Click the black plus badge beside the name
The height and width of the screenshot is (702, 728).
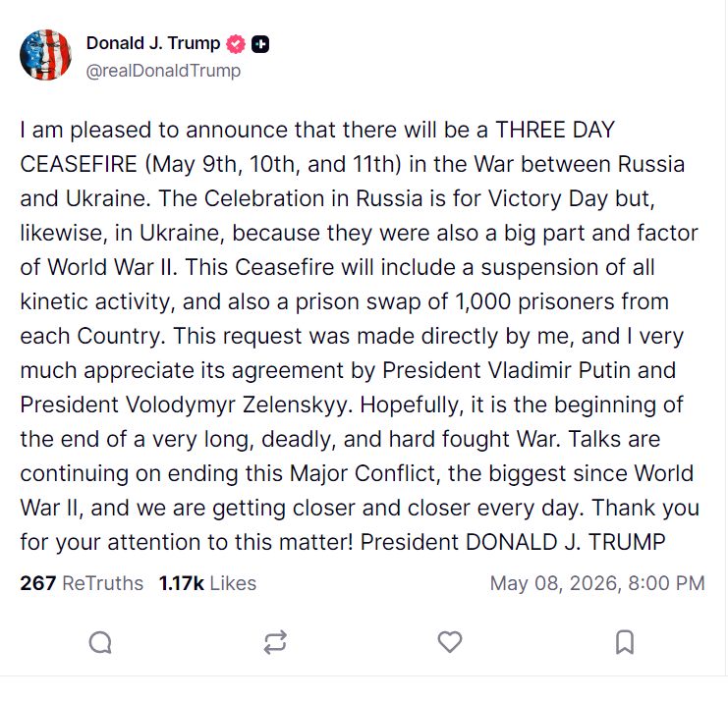point(260,44)
